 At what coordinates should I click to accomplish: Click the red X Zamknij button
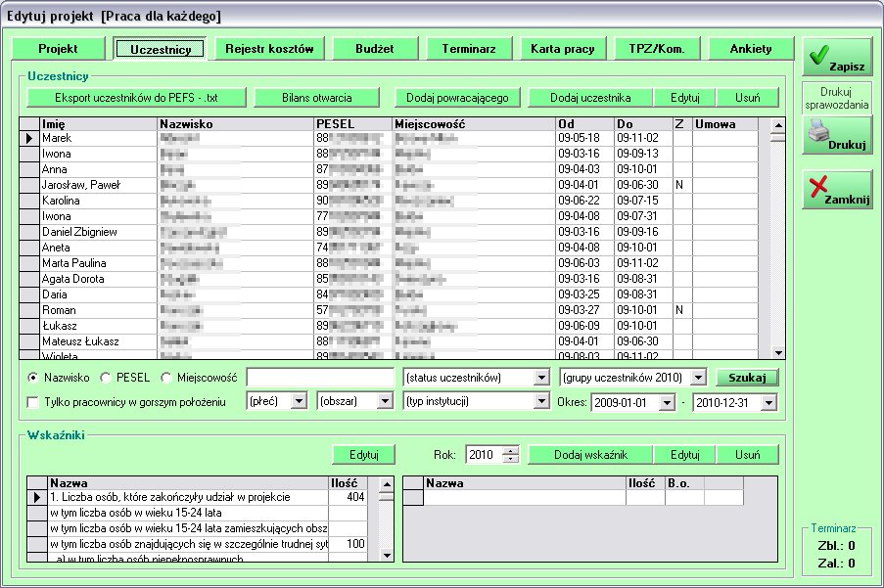click(x=837, y=189)
